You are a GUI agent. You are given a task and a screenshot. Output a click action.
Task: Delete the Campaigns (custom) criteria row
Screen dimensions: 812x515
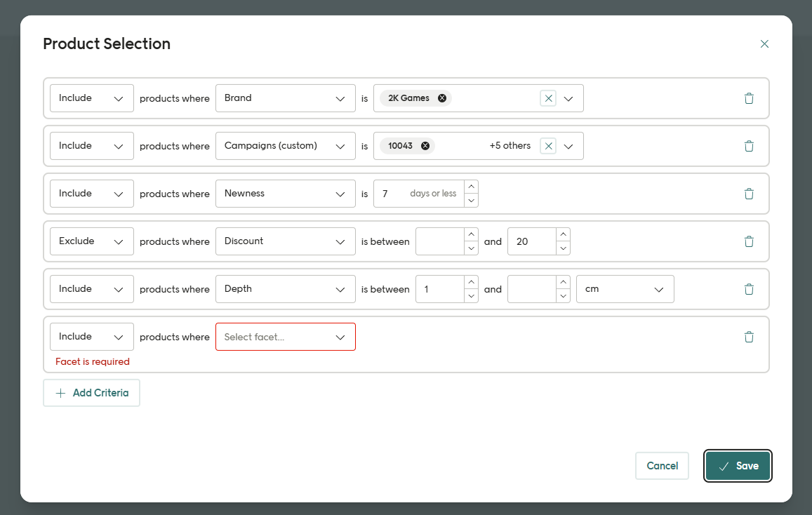(x=749, y=146)
